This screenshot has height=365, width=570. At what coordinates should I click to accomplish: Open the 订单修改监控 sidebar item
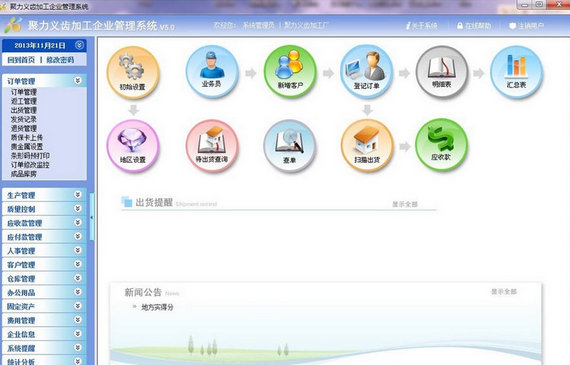point(30,165)
